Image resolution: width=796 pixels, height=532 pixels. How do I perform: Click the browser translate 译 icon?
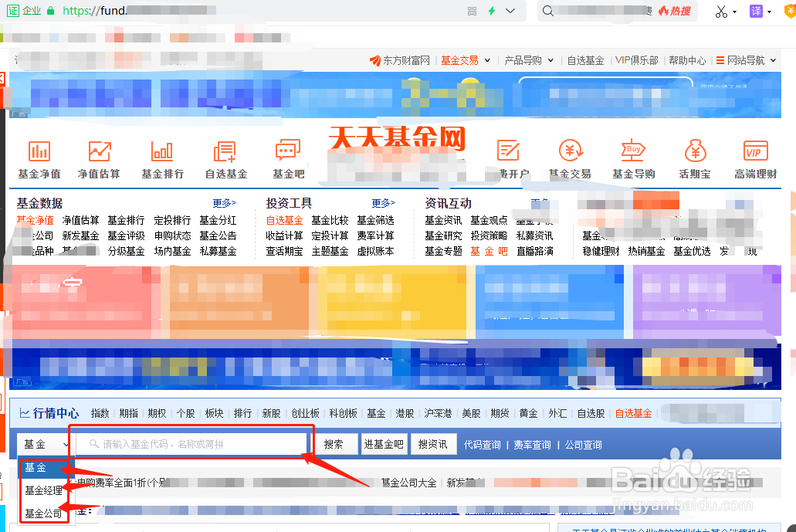click(x=756, y=11)
